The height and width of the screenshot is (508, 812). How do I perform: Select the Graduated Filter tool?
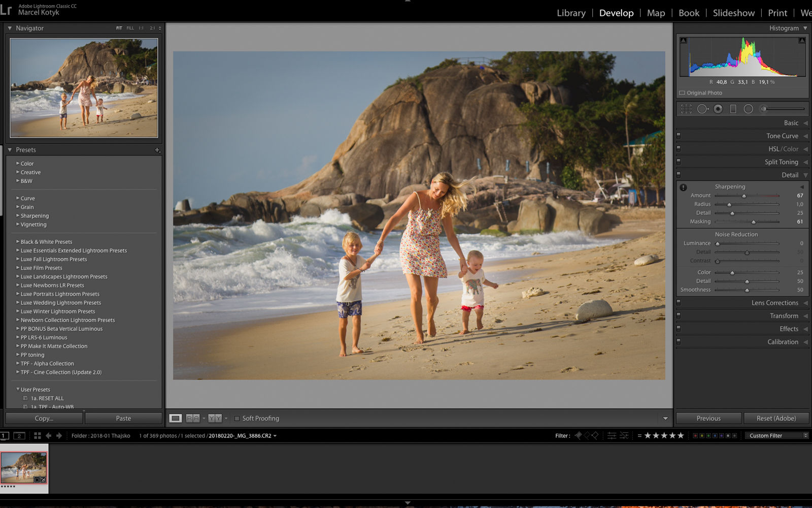click(733, 109)
